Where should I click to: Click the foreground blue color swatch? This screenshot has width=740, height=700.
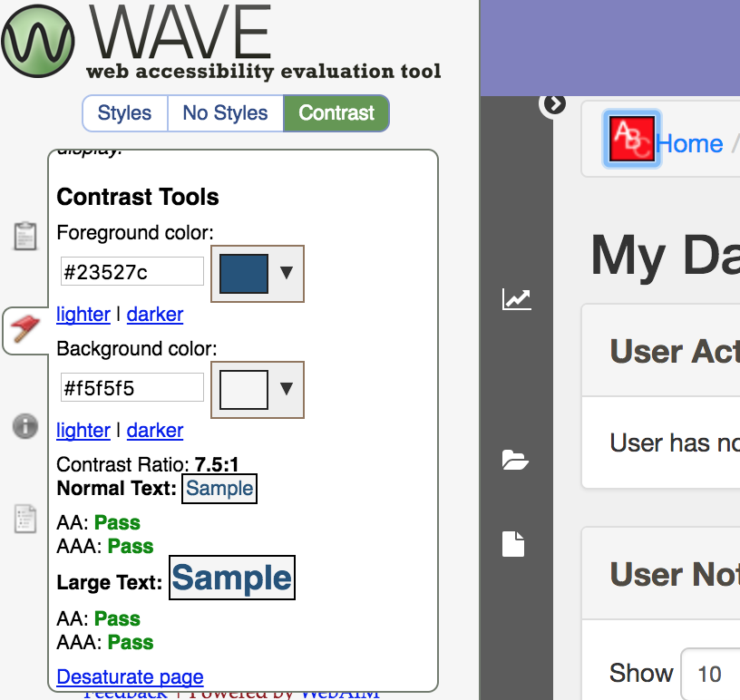(x=244, y=274)
